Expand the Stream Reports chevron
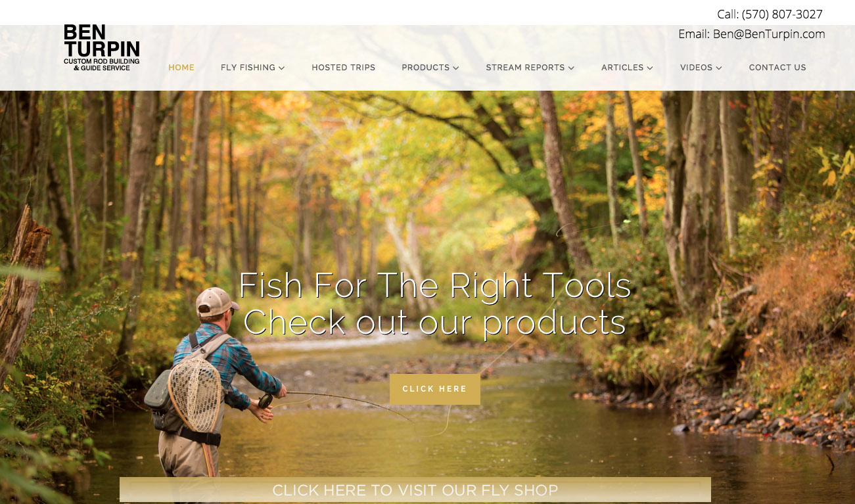Viewport: 855px width, 504px height. pos(571,68)
